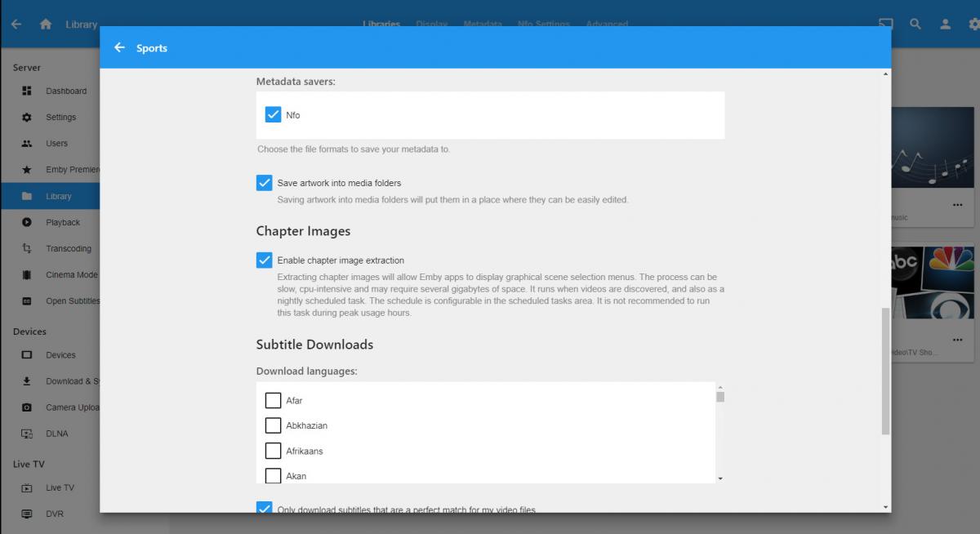
Task: Click the Users icon in sidebar
Action: pos(27,143)
